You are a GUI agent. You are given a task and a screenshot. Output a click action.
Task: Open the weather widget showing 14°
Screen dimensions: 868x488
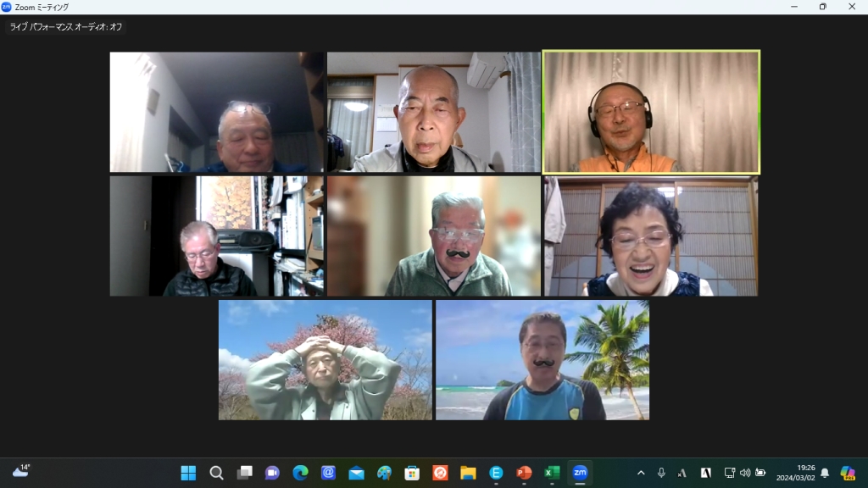(21, 471)
